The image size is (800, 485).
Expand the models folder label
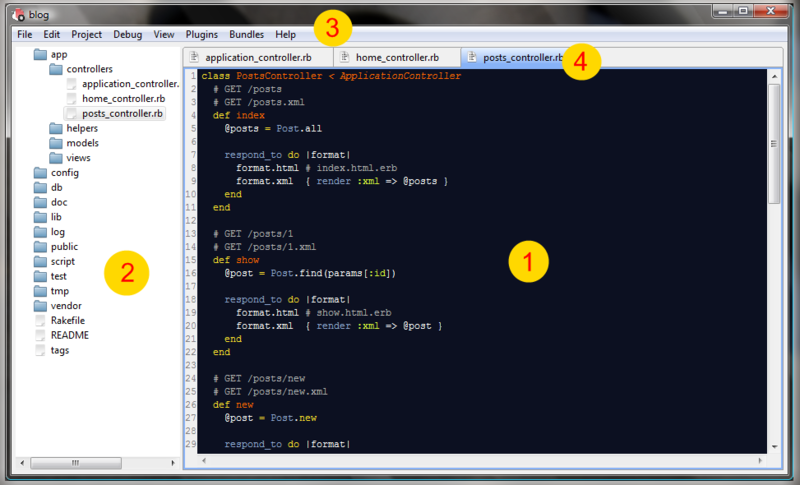point(83,143)
